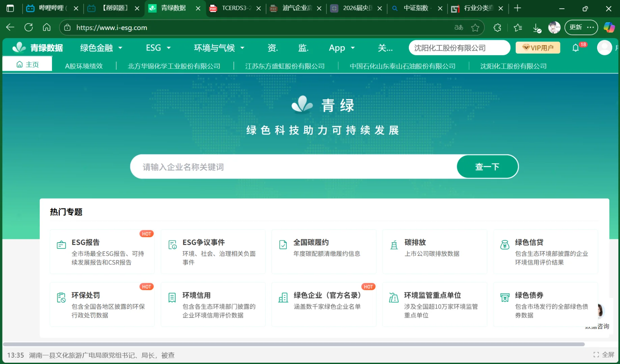This screenshot has width=620, height=364.
Task: Open the user avatar in site header
Action: (x=604, y=48)
